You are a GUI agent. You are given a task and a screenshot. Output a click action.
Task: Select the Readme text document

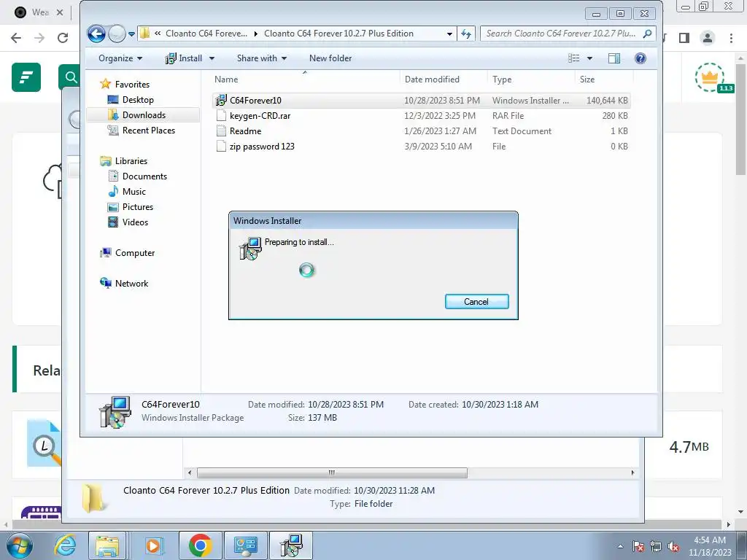[x=422, y=131]
